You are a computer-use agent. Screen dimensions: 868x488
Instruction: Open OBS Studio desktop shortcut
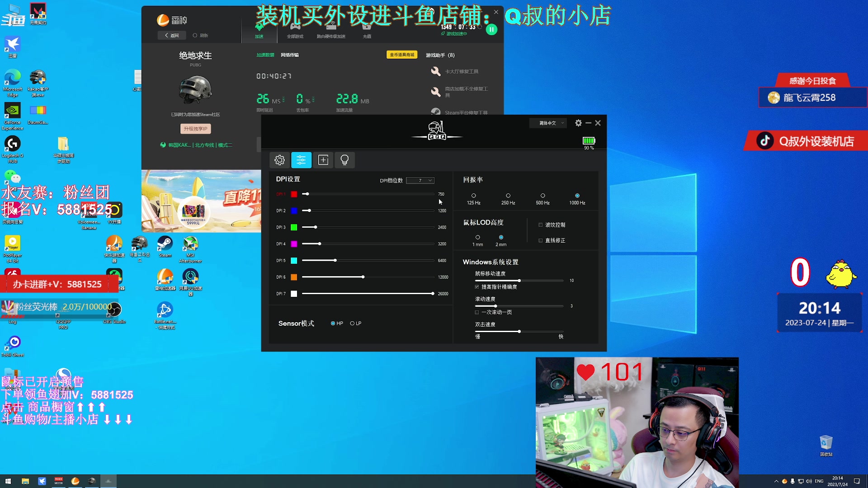pos(114,313)
